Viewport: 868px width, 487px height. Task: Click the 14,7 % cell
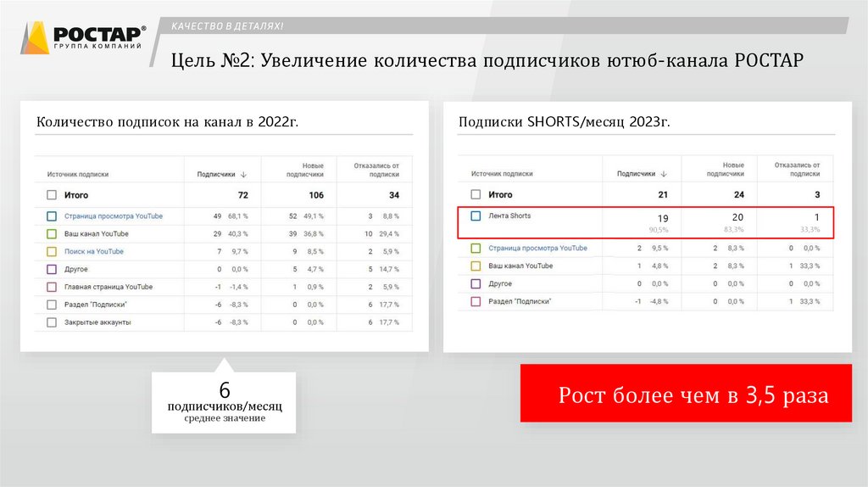pyautogui.click(x=389, y=269)
